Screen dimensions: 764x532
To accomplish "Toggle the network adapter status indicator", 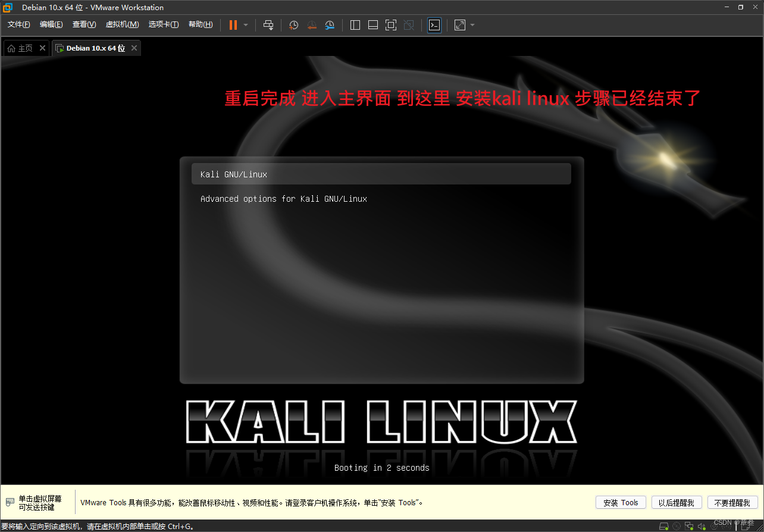I will [x=688, y=525].
